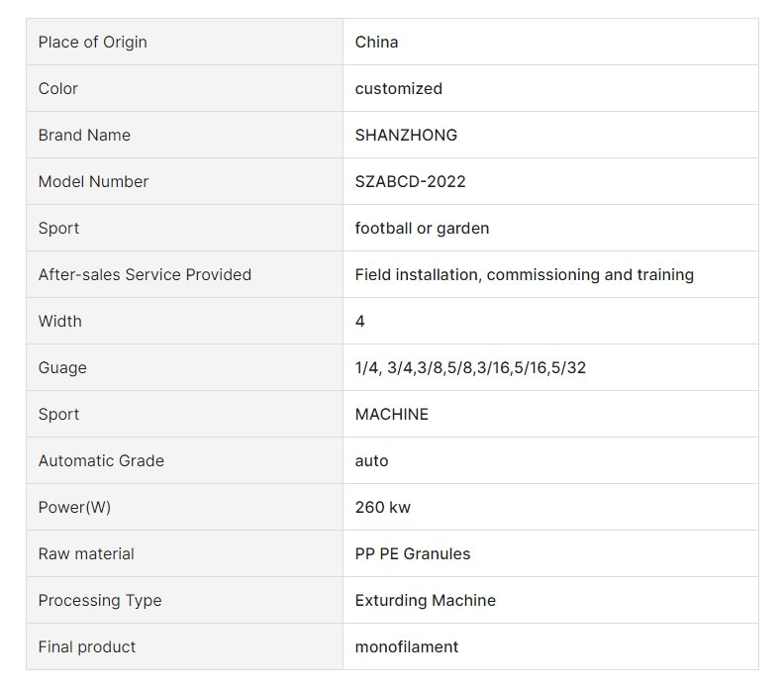Screen dimensions: 784x688
Task: Click the Final product label
Action: 87,646
